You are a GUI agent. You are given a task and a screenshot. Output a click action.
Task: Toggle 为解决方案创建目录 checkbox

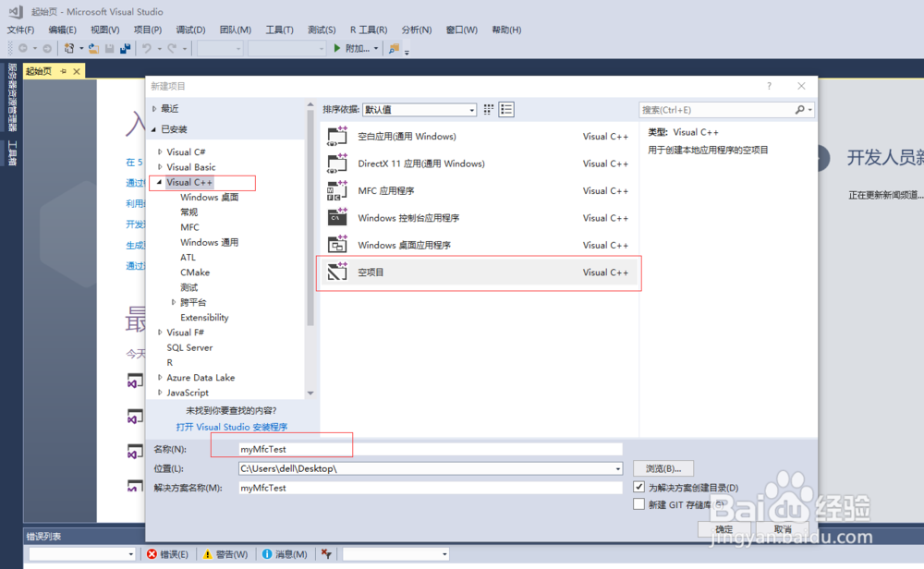[638, 487]
